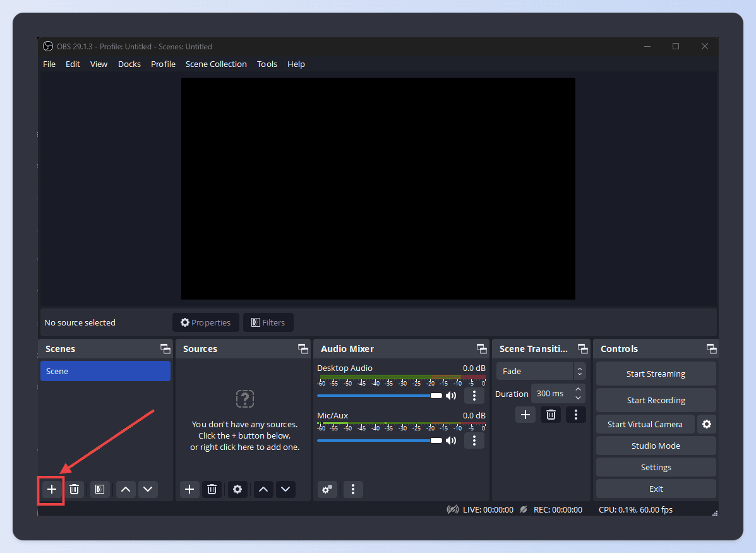Delete transition using trash icon
756x553 pixels.
pos(551,415)
